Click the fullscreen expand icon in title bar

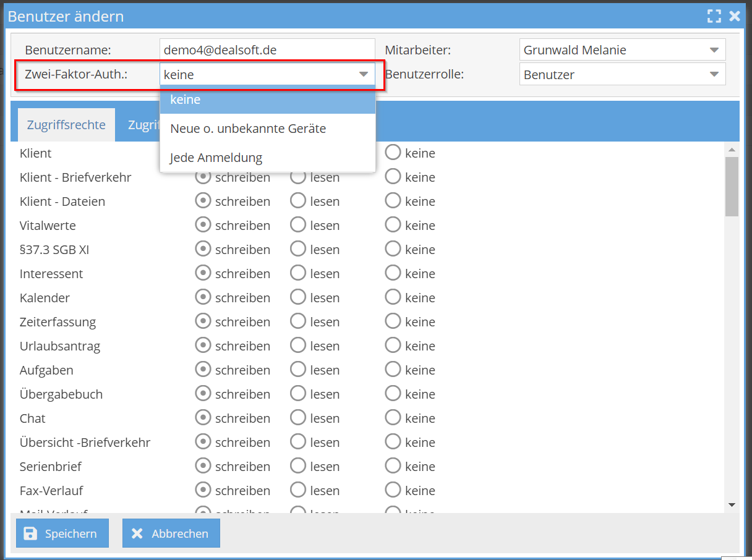tap(714, 16)
